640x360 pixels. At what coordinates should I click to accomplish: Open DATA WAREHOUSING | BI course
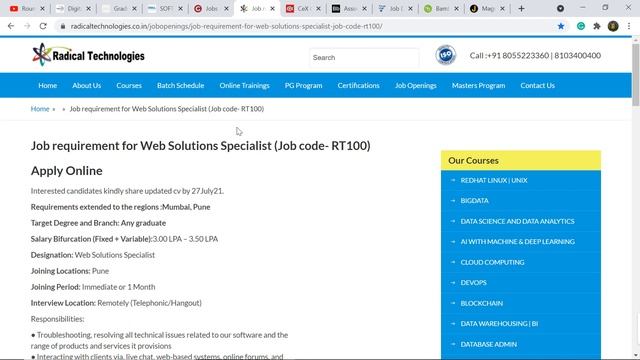499,323
